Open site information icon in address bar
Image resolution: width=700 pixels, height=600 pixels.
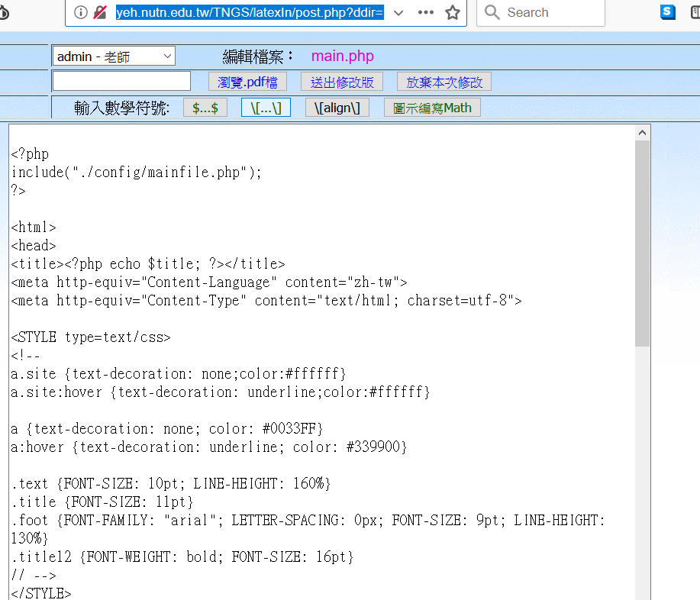[x=81, y=12]
